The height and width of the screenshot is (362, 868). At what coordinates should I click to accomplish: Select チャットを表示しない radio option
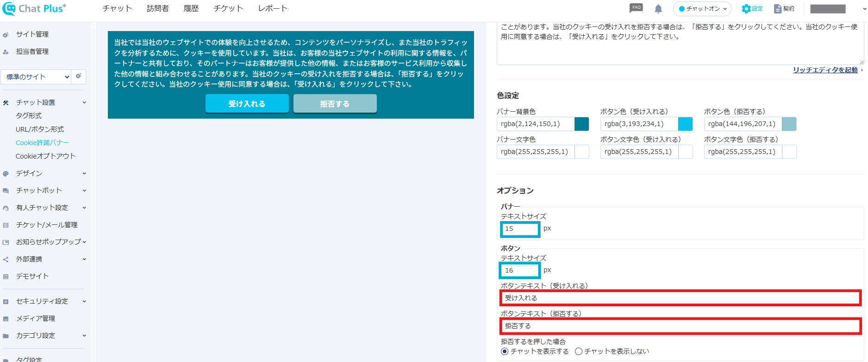[578, 351]
